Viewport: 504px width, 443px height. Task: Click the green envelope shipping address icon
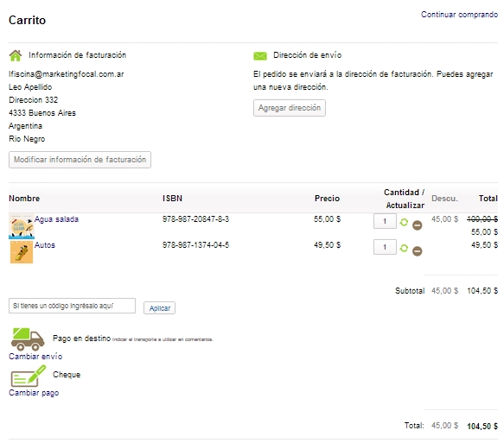(x=260, y=56)
